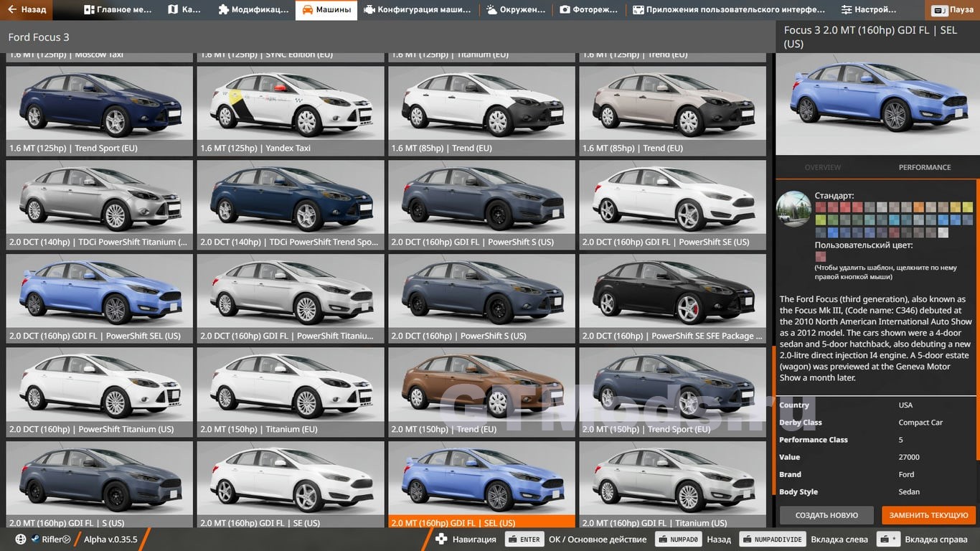The width and height of the screenshot is (980, 551).
Task: Click the Ford Focus 3 header title
Action: click(x=39, y=37)
